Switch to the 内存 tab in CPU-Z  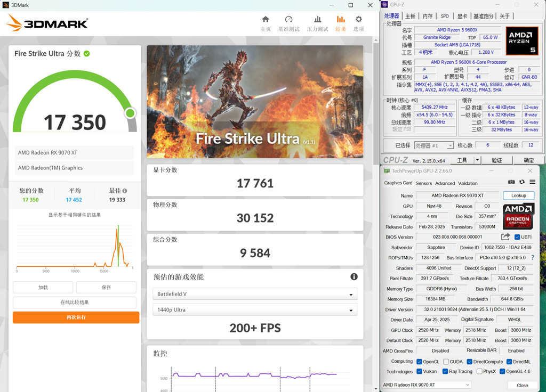click(428, 16)
